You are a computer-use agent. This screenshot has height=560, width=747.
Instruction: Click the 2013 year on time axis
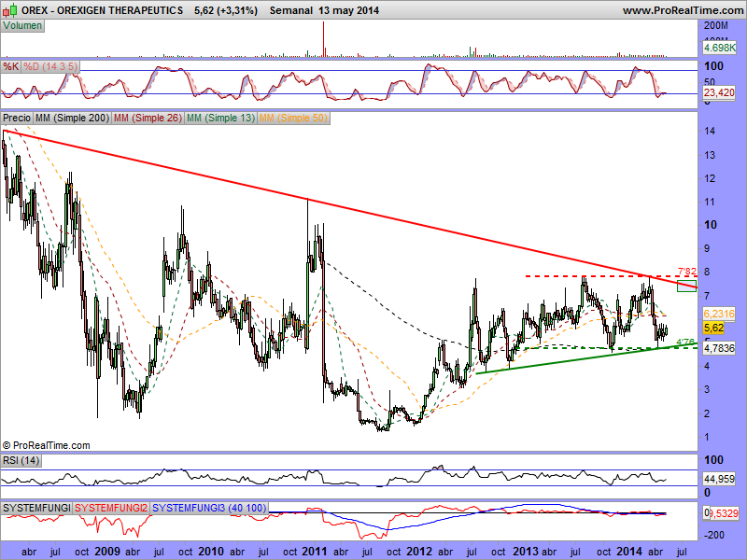click(526, 552)
